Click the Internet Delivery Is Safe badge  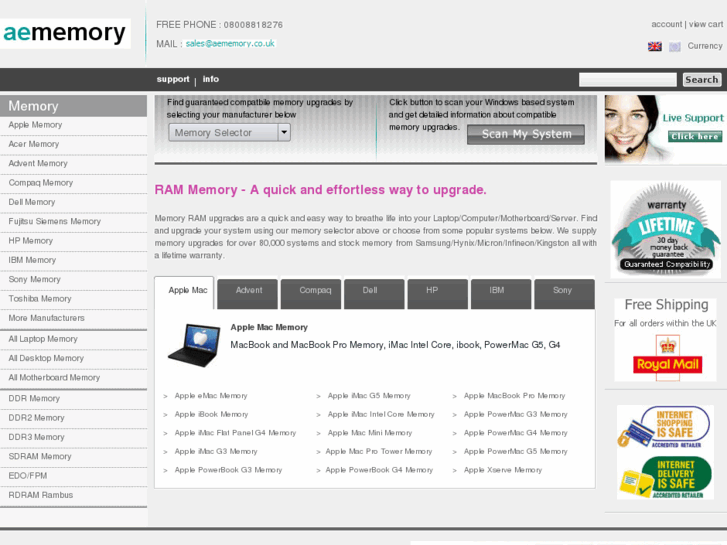tap(665, 477)
